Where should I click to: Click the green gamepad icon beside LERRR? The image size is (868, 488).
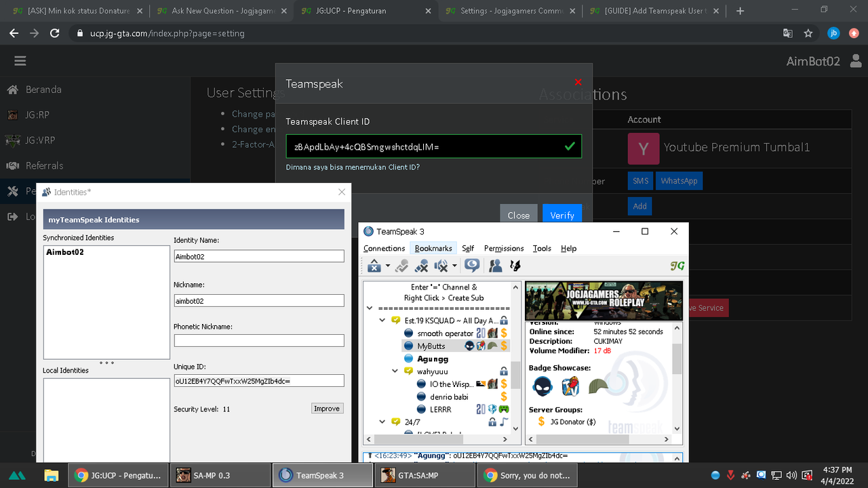pos(504,409)
